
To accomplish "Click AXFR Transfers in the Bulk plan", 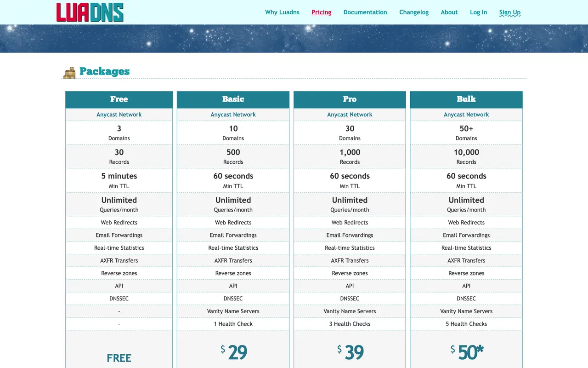I will click(x=466, y=260).
